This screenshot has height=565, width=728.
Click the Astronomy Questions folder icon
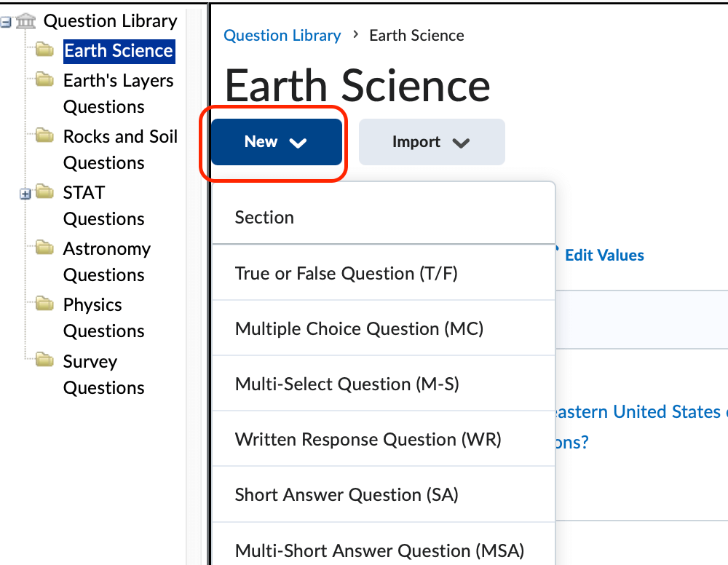point(43,248)
